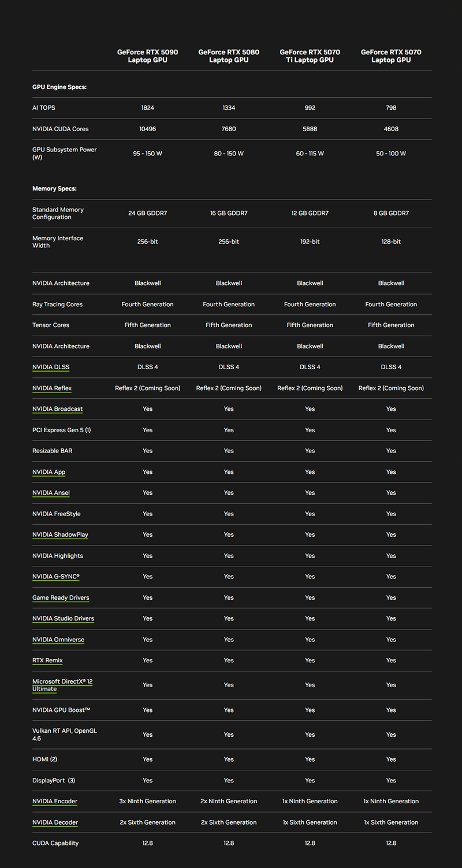Click the Resizable BAR label
The width and height of the screenshot is (462, 868).
tap(53, 451)
